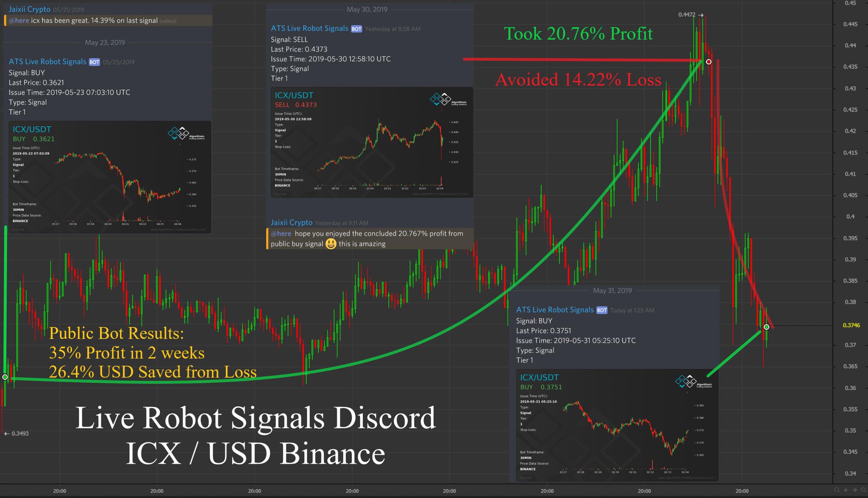The image size is (868, 498).
Task: Click the 0.45 label on price axis
Action: (850, 3)
